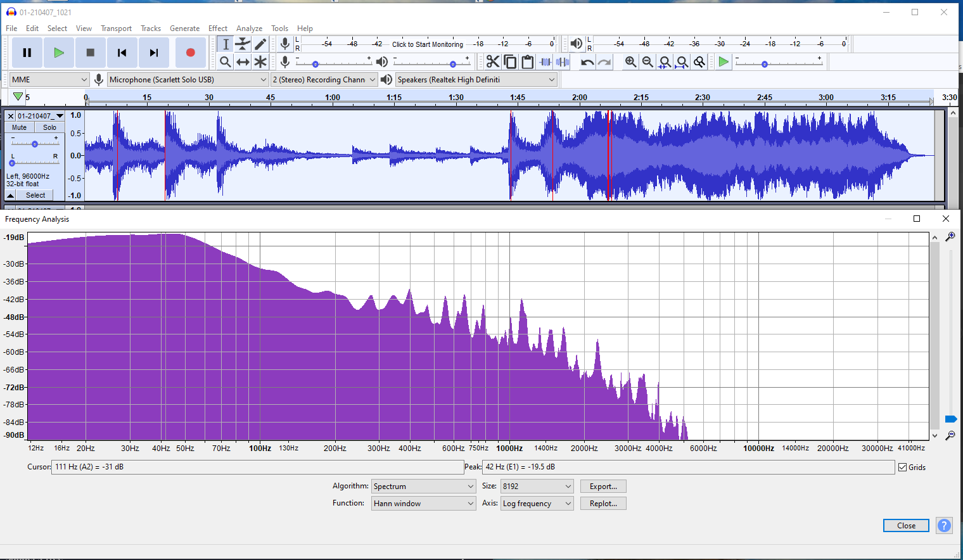
Task: Open the Speakers (Realtek) output dropdown
Action: coord(476,79)
